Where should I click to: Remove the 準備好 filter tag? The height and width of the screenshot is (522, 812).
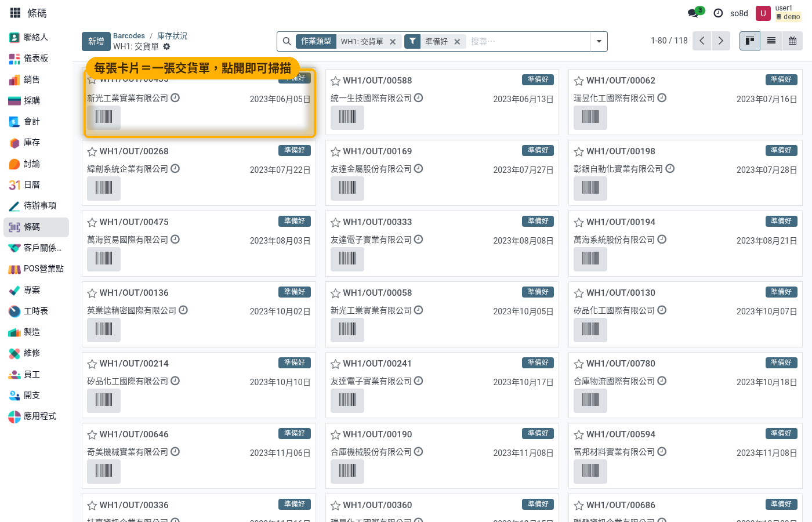[457, 42]
